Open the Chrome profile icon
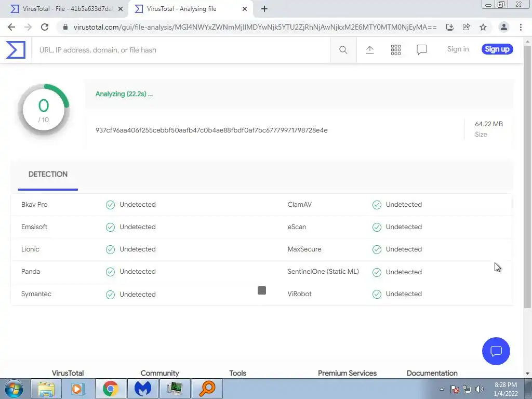The width and height of the screenshot is (532, 399). [503, 27]
